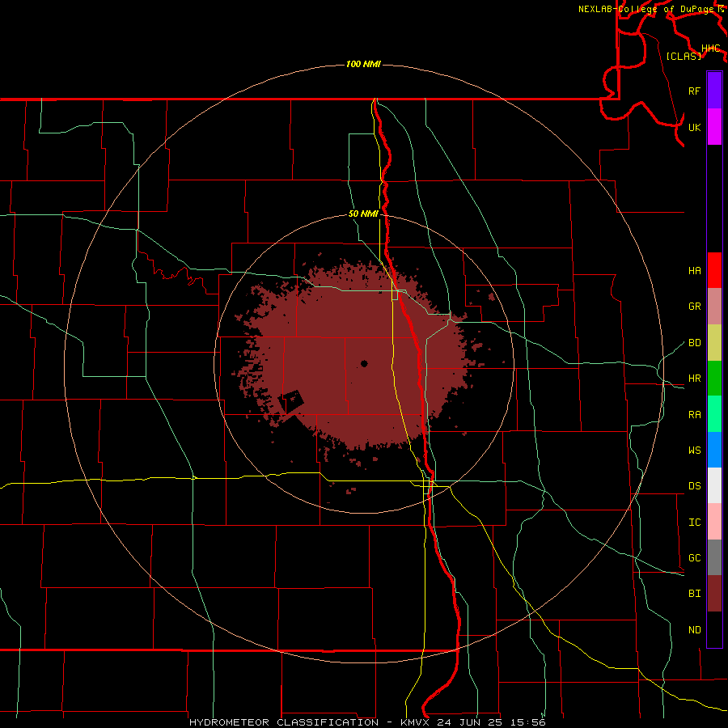This screenshot has width=728, height=728.
Task: Click the IC legend label
Action: coord(694,523)
